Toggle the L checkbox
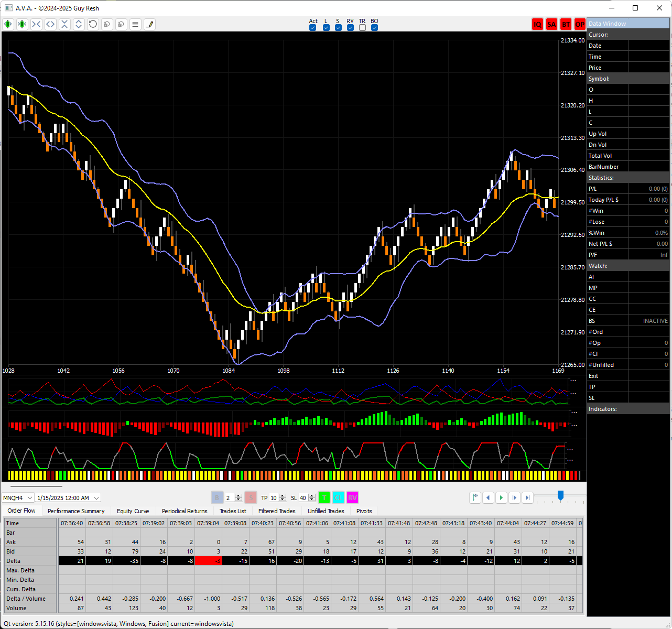The width and height of the screenshot is (672, 629). tap(326, 28)
